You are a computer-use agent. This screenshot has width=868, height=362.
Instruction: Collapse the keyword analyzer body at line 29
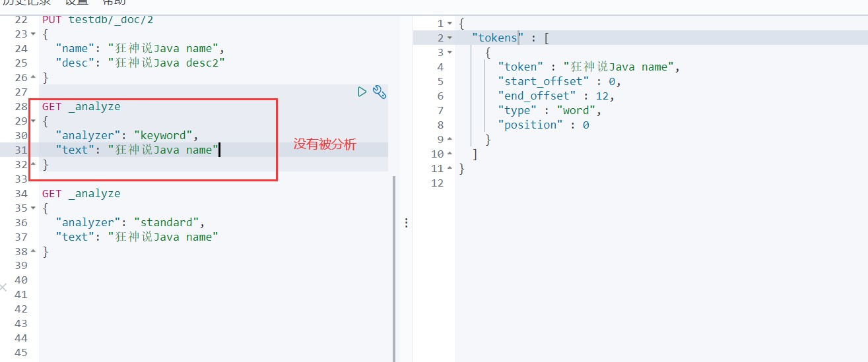coord(34,121)
